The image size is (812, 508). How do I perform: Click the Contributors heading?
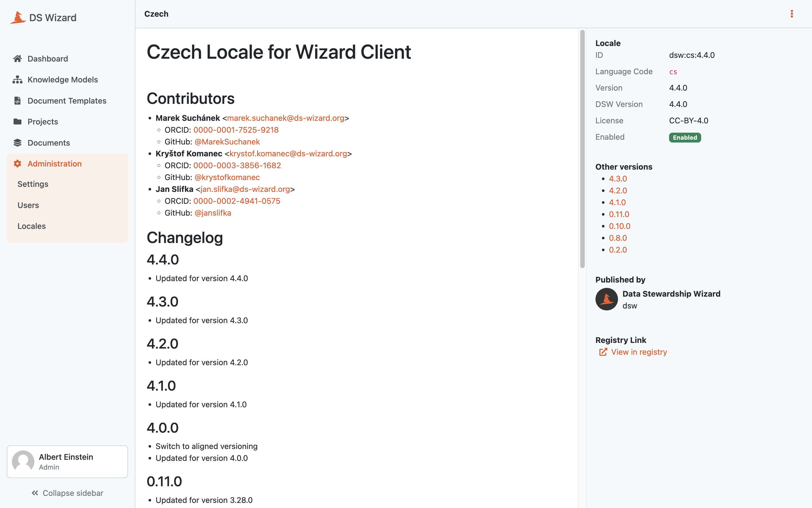pyautogui.click(x=191, y=98)
